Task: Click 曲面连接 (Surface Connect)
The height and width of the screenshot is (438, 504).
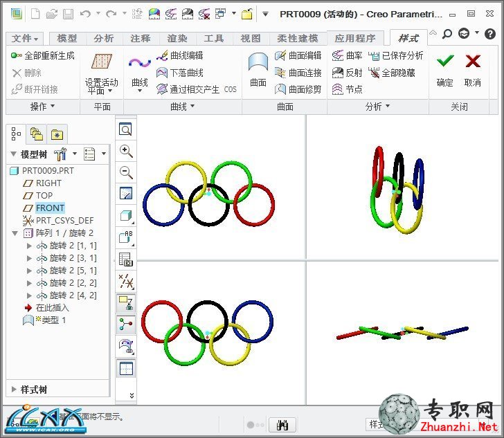Action: (x=298, y=73)
